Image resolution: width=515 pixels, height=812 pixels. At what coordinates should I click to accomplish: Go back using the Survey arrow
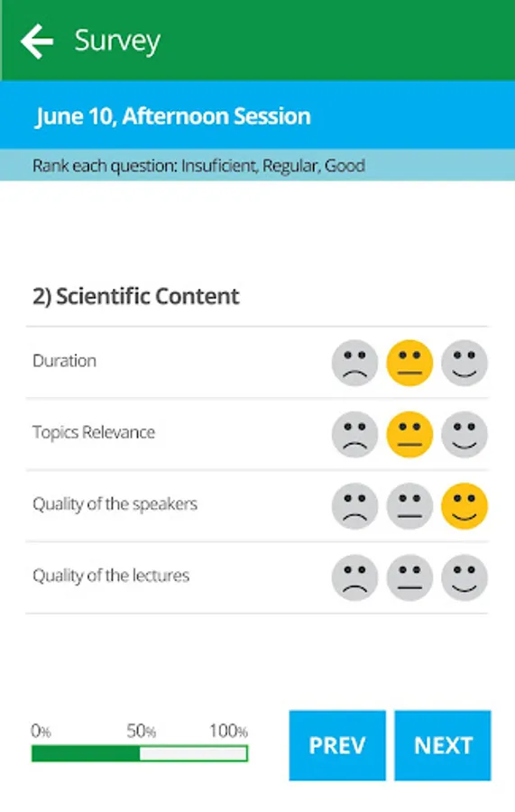[37, 42]
